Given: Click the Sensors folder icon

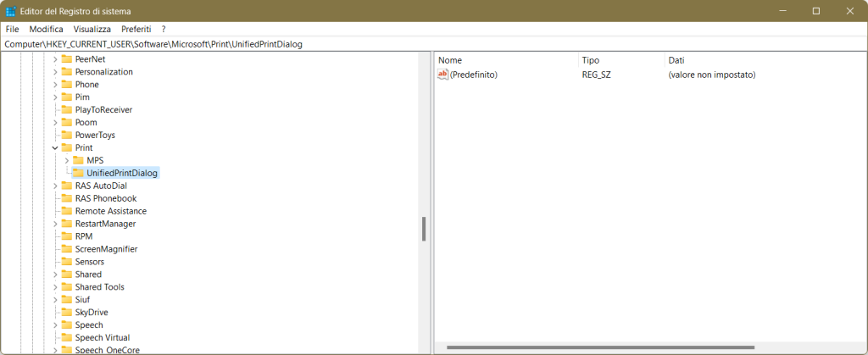Looking at the screenshot, I should coord(67,262).
